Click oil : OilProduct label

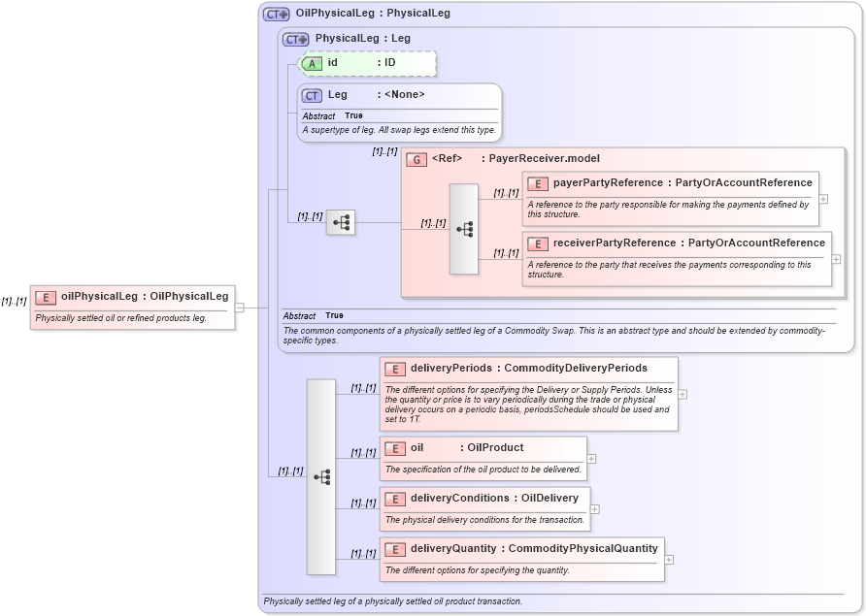click(467, 447)
